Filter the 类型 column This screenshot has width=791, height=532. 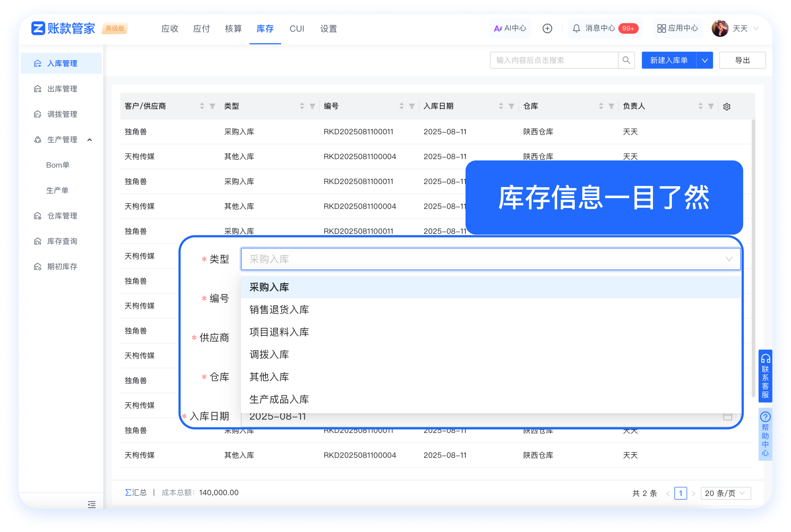coord(312,106)
